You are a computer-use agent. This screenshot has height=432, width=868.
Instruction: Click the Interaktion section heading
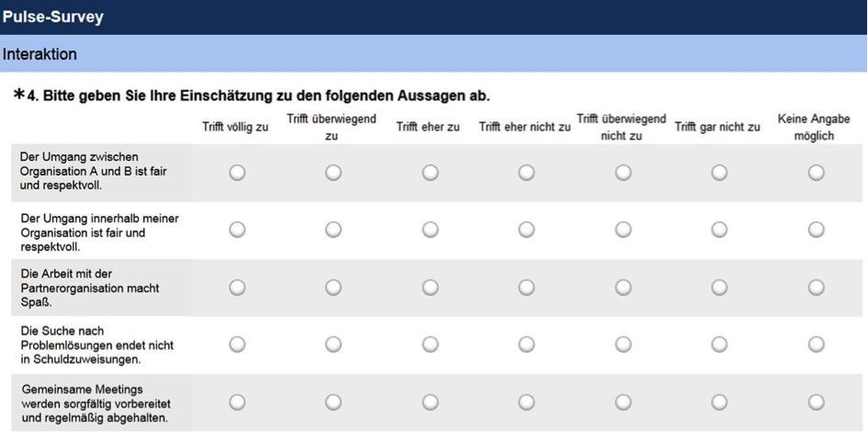pos(39,54)
